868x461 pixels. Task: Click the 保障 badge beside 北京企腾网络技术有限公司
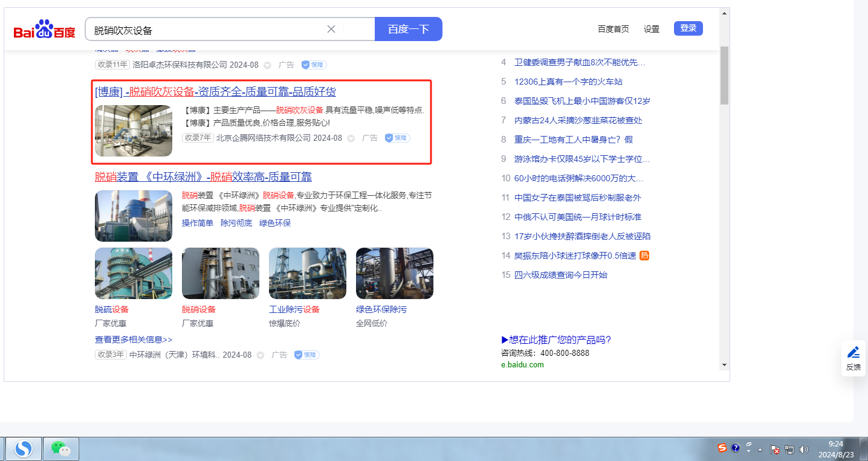pos(397,138)
